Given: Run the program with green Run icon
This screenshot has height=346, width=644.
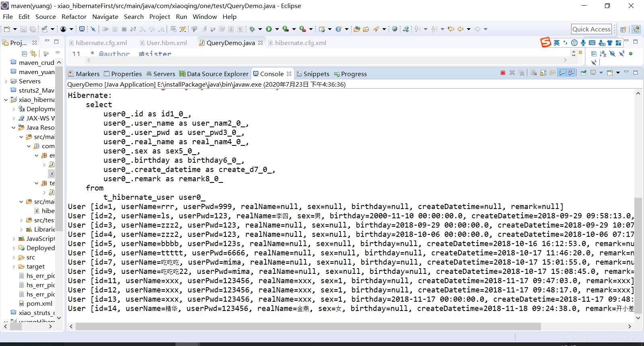Looking at the screenshot, I should click(269, 29).
